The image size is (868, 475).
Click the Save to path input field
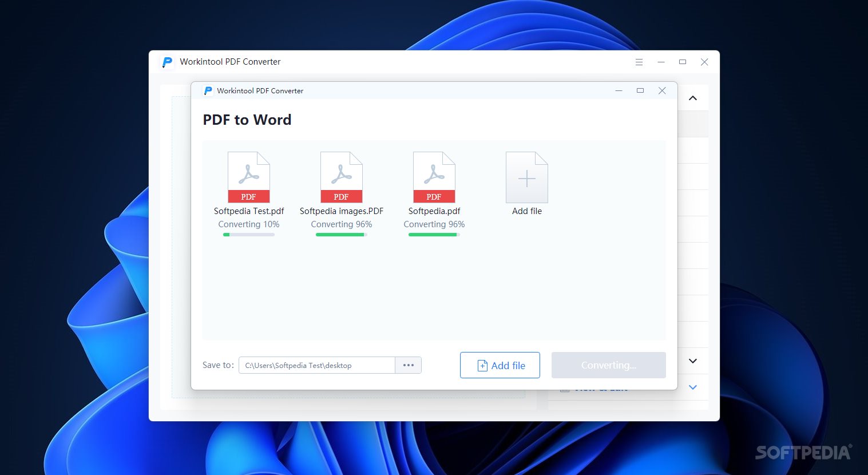tap(317, 365)
